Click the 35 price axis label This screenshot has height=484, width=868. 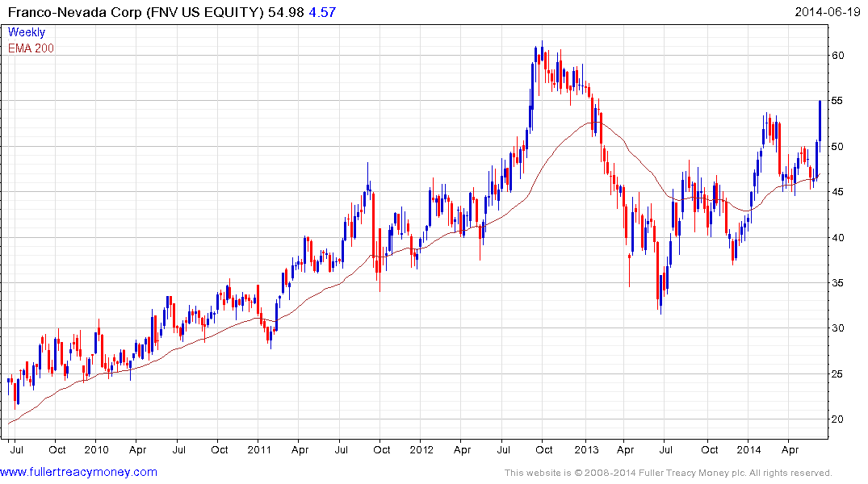[837, 283]
